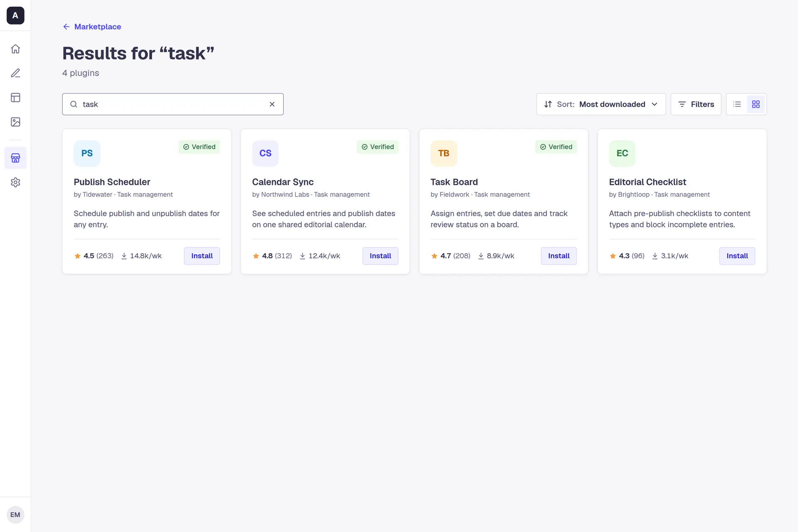Viewport: 798px width, 532px height.
Task: Install the Calendar Sync plugin
Action: [380, 256]
